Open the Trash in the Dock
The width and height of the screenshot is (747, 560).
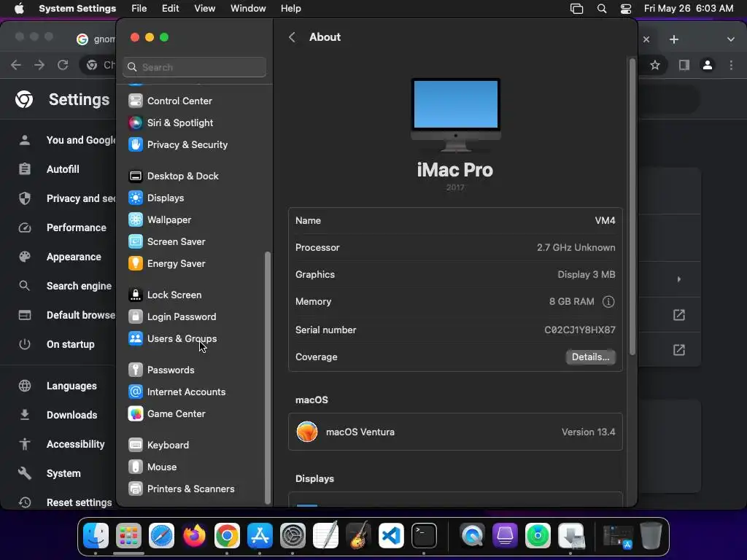click(651, 536)
